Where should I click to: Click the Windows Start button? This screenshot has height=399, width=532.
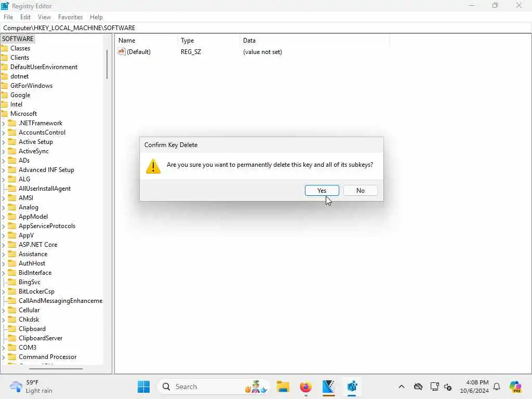coord(143,387)
